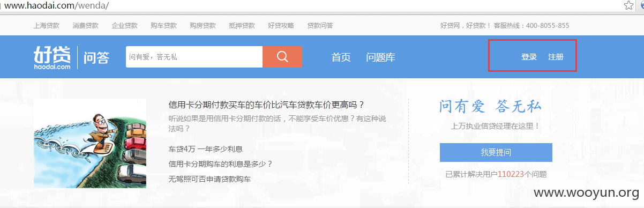The height and width of the screenshot is (208, 644).
Task: Click the browser address bar URL
Action: (56, 6)
